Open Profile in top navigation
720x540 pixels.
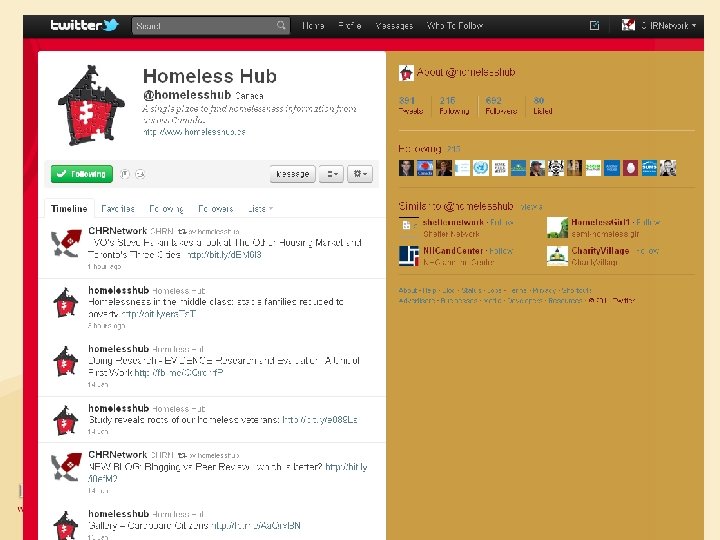[x=350, y=26]
